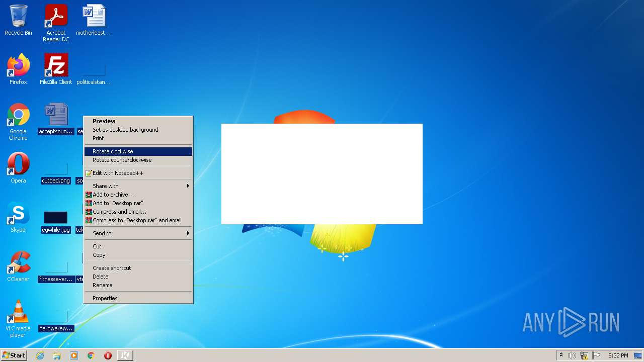Choose Edit with Notepad++

138,173
